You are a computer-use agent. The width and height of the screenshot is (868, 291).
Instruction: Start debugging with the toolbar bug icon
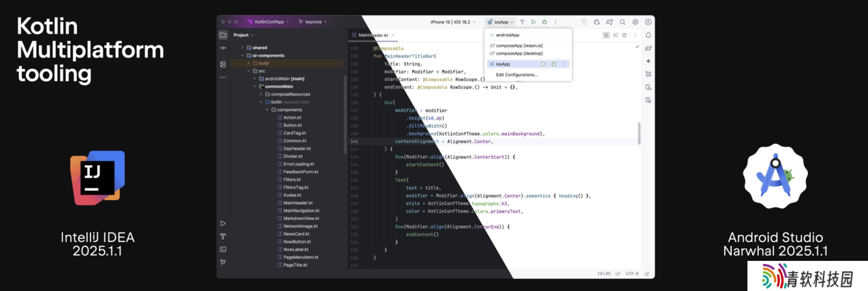pyautogui.click(x=544, y=22)
